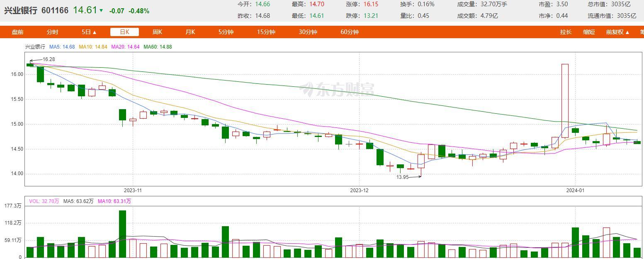Expand the 5日 chart dropdown
Screen dimensions: 644x259
click(x=89, y=32)
